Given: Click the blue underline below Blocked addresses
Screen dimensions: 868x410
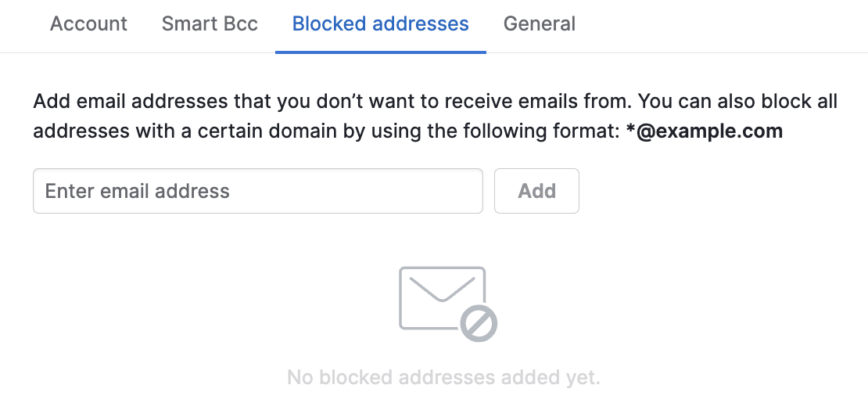Looking at the screenshot, I should click(x=381, y=52).
